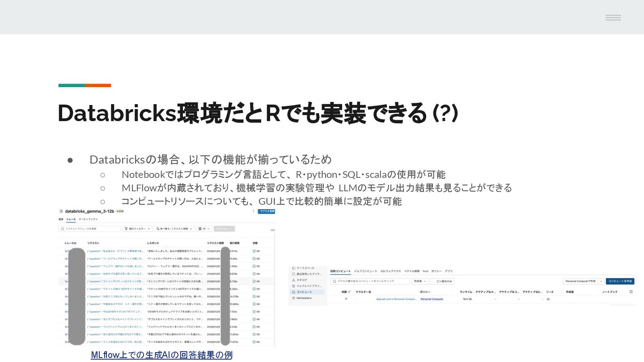Click the リクエスト column header

[x=93, y=243]
